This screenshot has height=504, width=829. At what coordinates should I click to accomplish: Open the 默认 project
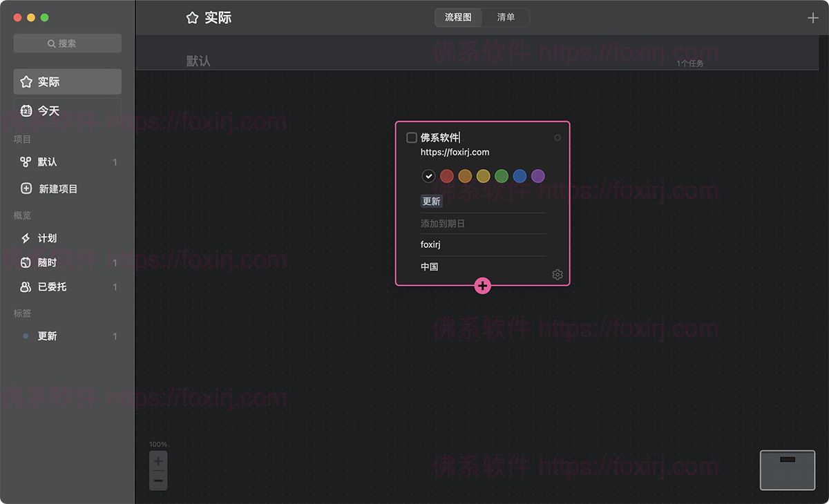pos(44,162)
